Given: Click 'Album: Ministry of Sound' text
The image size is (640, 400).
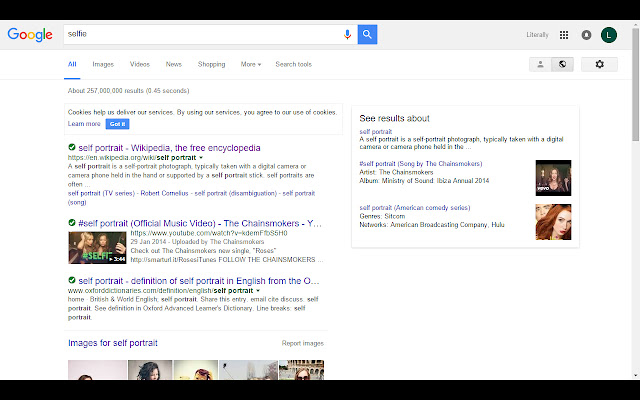Looking at the screenshot, I should coord(424,180).
